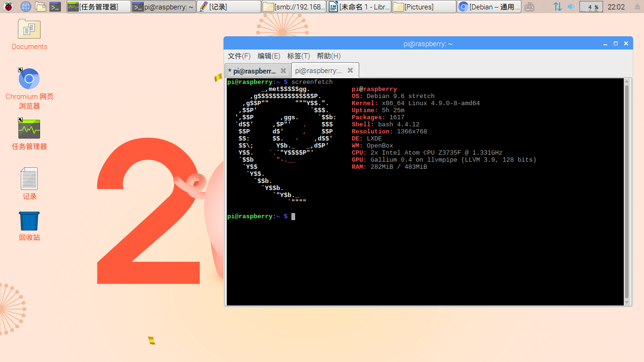
Task: Switch to pi@raspberry terminal taskbar button
Action: coord(164,7)
